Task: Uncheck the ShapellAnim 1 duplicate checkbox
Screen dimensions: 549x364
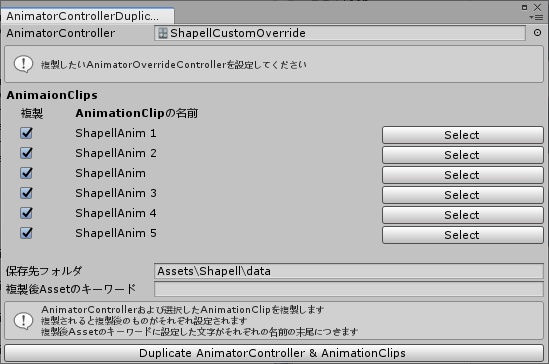Action: click(26, 133)
